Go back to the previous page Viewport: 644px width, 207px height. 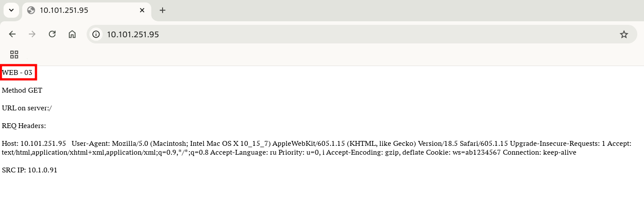coord(12,34)
